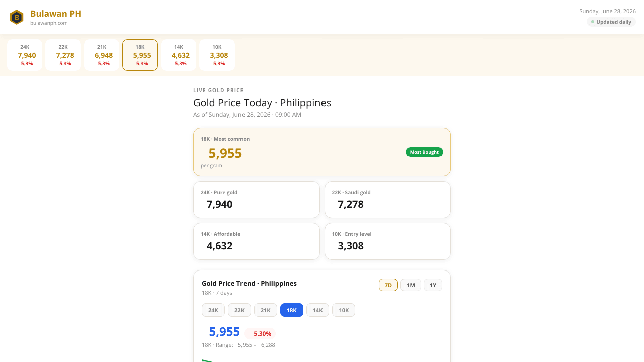Switch trend chart to 1M range
This screenshot has height=362, width=644.
pyautogui.click(x=411, y=285)
